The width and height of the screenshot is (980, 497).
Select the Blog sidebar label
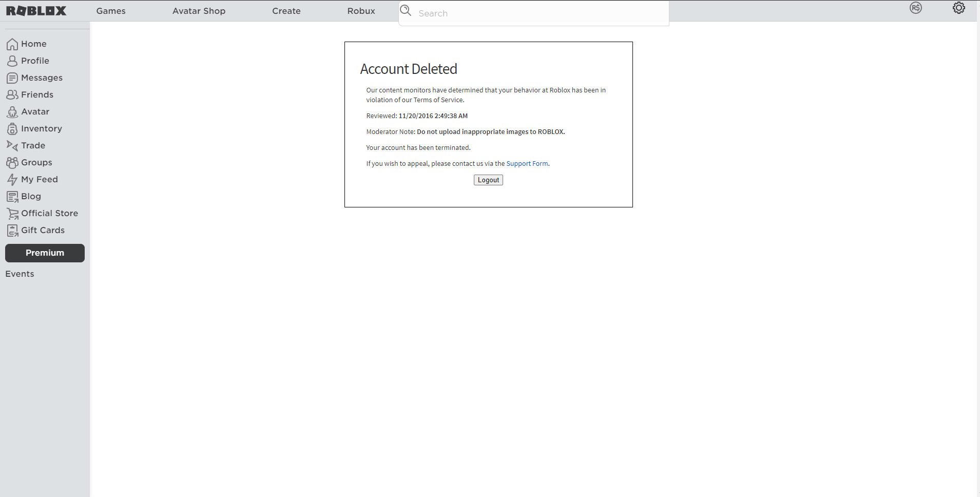point(31,196)
